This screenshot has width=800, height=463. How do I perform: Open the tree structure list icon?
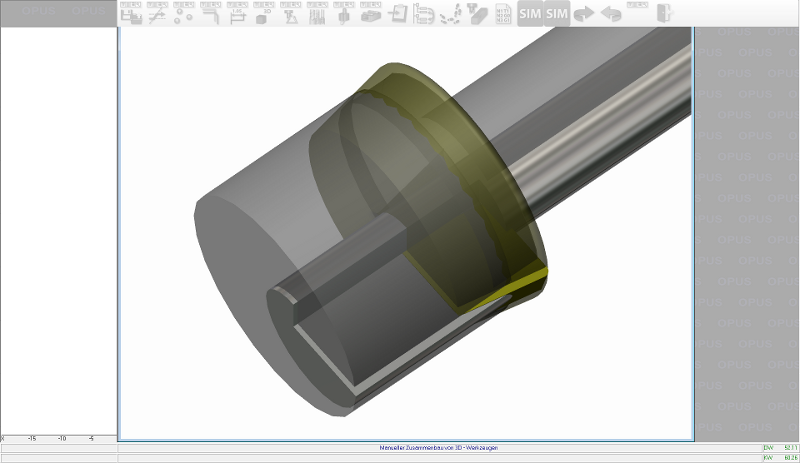[x=423, y=14]
